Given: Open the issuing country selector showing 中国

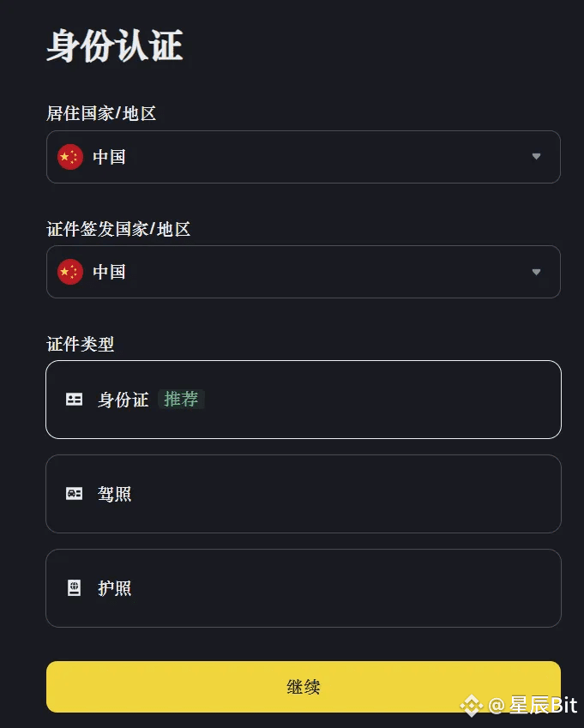Looking at the screenshot, I should coord(303,272).
